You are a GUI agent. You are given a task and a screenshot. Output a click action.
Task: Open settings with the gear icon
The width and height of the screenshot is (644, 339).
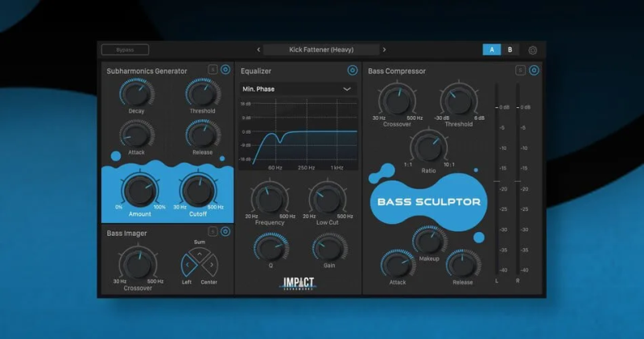click(533, 50)
